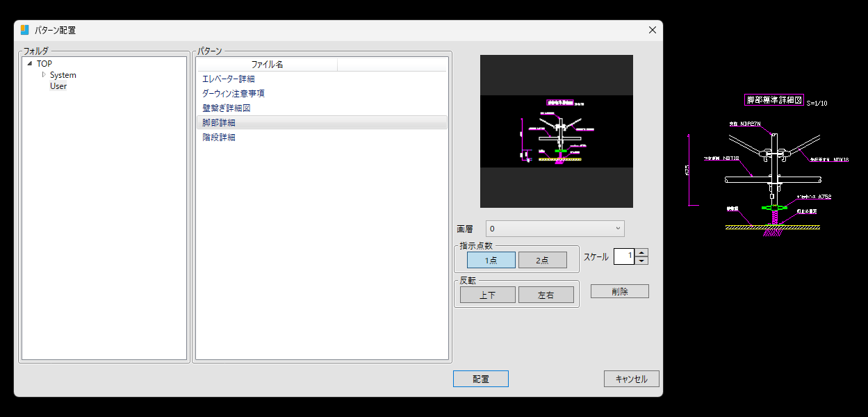868x417 pixels.
Task: Select 壁繋ぎ詳細図 pattern file
Action: [226, 108]
